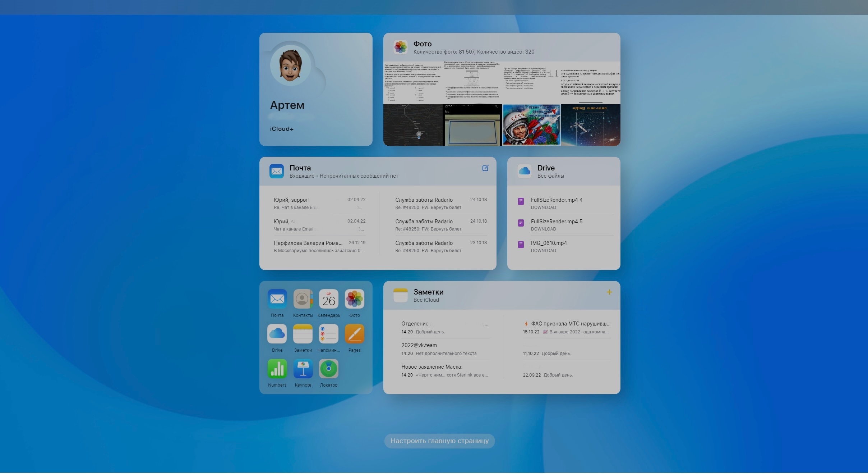
Task: Open the Find My (Локатор) app
Action: coord(328,369)
